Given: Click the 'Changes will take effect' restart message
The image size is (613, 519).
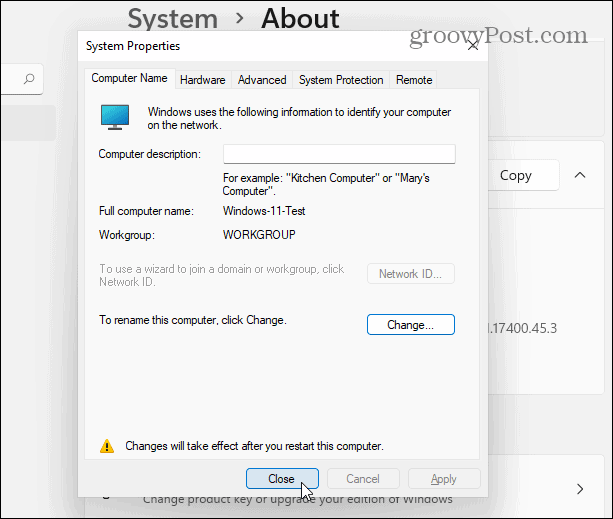Looking at the screenshot, I should (255, 446).
